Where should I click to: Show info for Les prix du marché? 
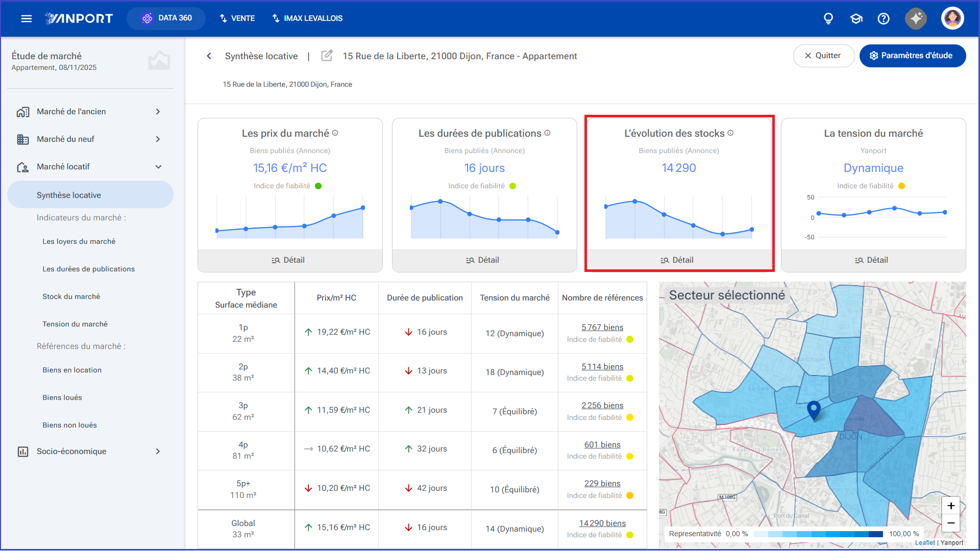click(335, 133)
